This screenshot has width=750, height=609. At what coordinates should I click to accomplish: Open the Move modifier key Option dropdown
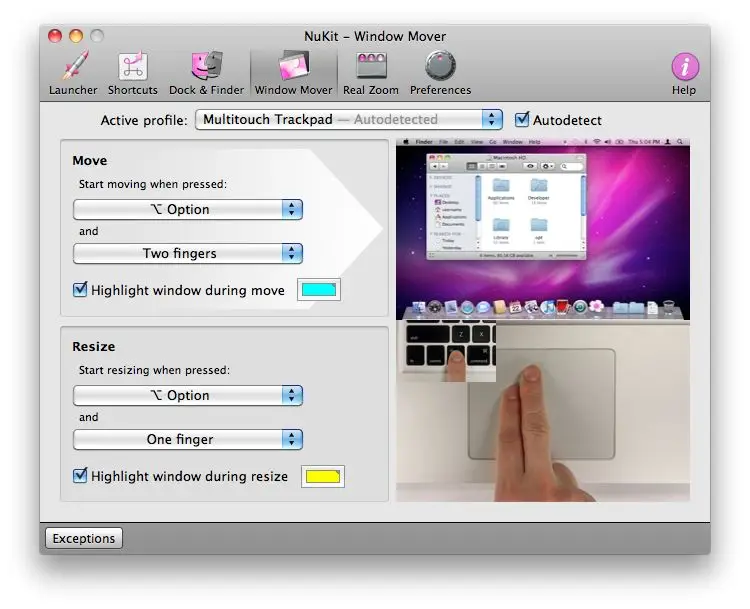click(x=188, y=210)
